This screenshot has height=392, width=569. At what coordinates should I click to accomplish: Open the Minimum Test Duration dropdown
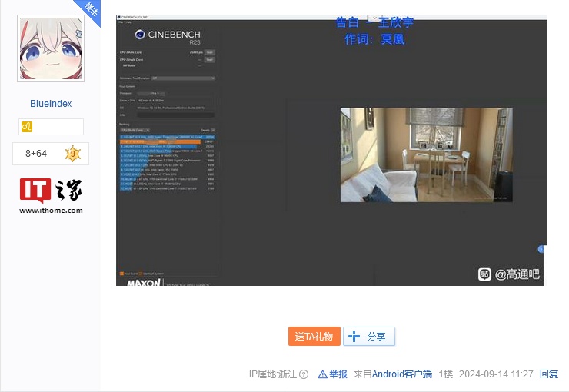click(x=182, y=78)
